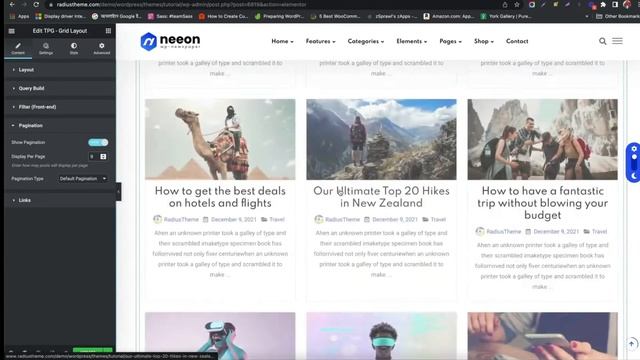This screenshot has width=640, height=360.
Task: Reload the page with browser refresh icon
Action: [x=36, y=4]
